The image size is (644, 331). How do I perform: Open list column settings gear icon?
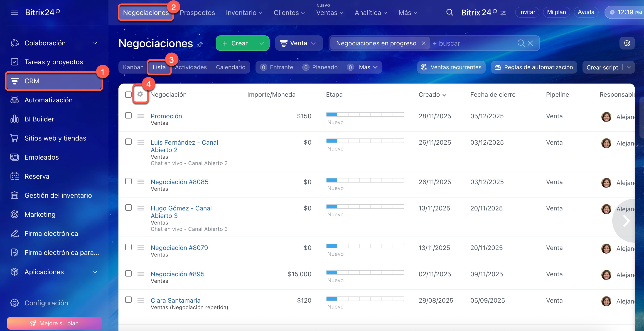[140, 94]
